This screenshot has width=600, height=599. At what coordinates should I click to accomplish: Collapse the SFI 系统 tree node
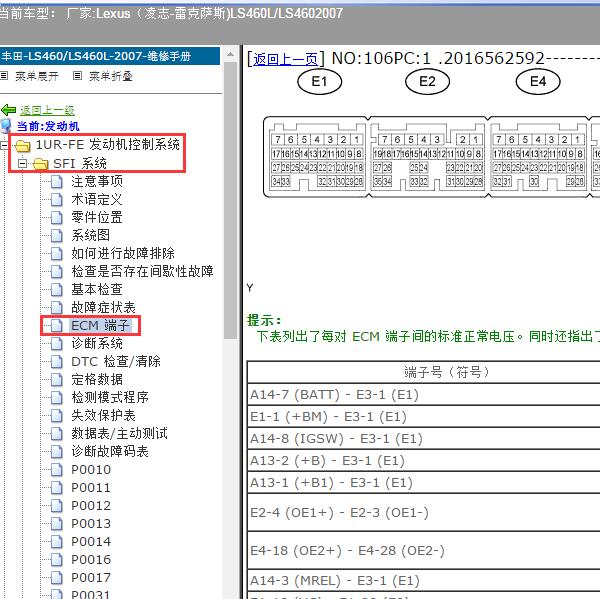point(23,163)
